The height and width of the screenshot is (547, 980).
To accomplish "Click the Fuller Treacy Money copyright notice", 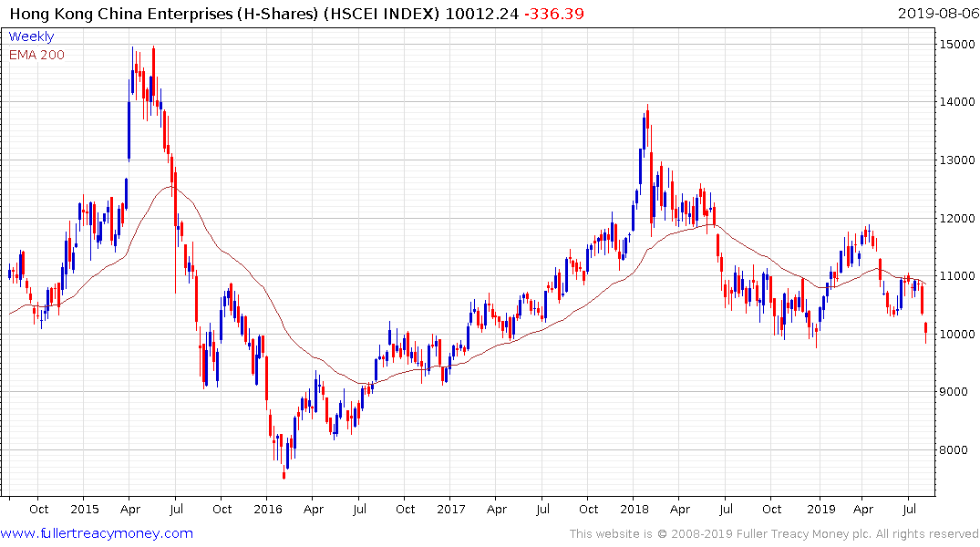I will (774, 533).
